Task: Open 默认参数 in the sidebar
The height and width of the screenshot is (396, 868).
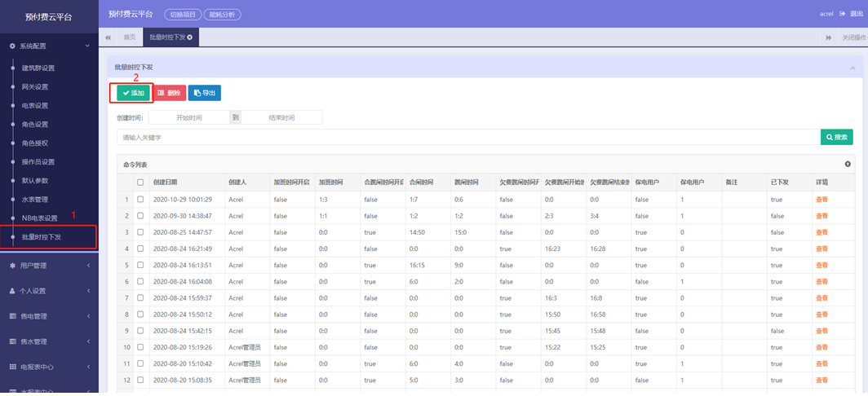Action: (35, 181)
